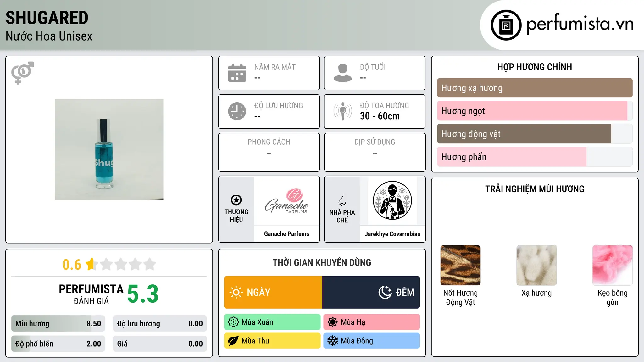644x362 pixels.
Task: Click the sun icon for Mùa Hạ
Action: tap(333, 322)
